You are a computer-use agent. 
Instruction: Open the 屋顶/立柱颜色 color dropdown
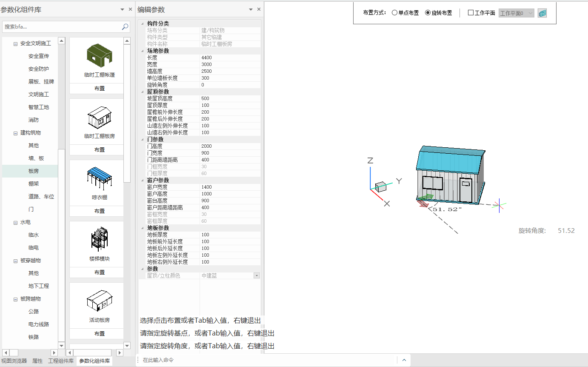(257, 276)
